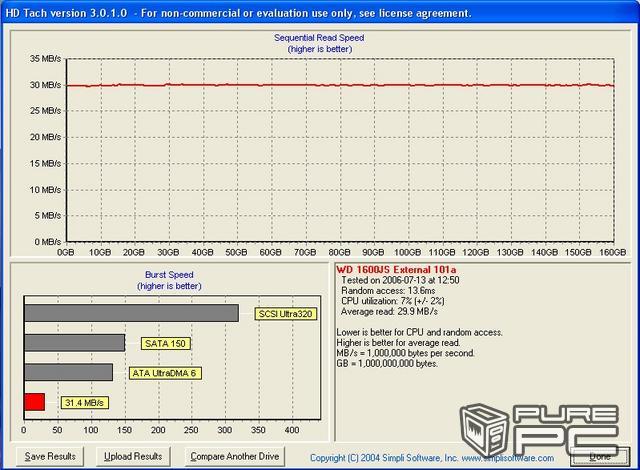Image resolution: width=640 pixels, height=470 pixels.
Task: Click the 0GB axis label
Action: pyautogui.click(x=66, y=253)
